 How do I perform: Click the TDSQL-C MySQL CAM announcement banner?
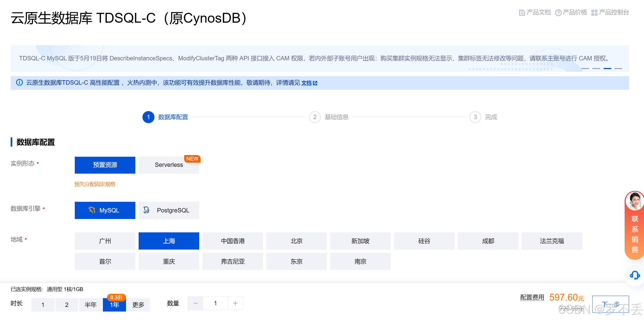pos(320,58)
